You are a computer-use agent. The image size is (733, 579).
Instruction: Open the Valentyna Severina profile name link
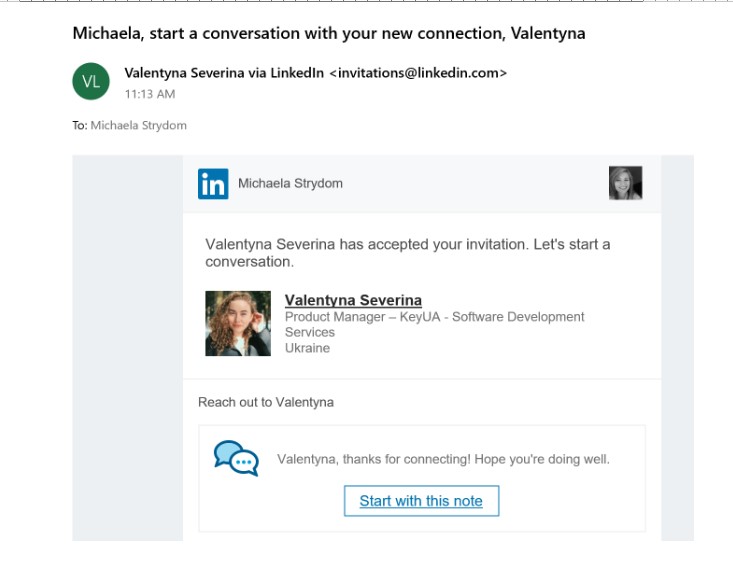(353, 300)
